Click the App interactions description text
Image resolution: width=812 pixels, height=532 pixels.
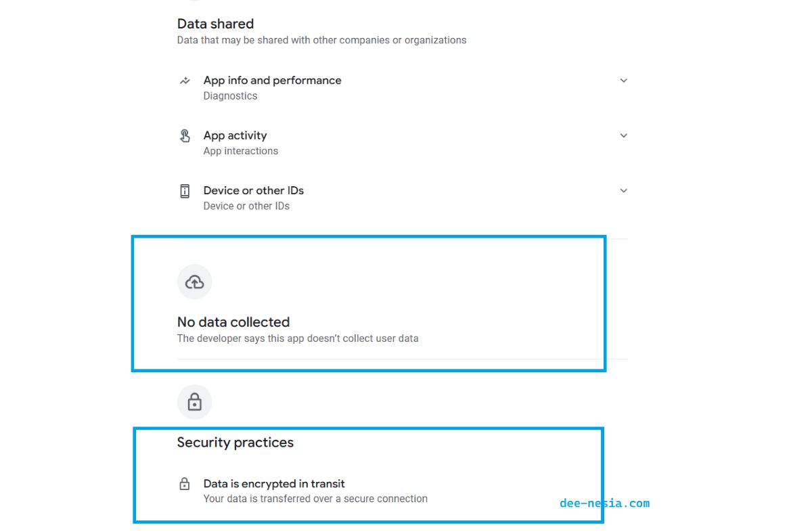tap(241, 150)
